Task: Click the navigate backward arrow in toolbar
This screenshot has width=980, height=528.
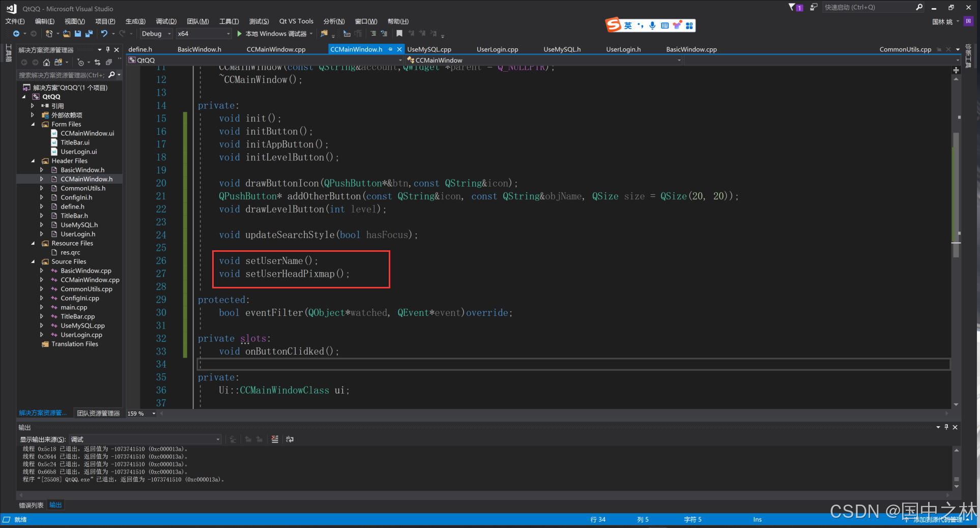Action: [16, 34]
